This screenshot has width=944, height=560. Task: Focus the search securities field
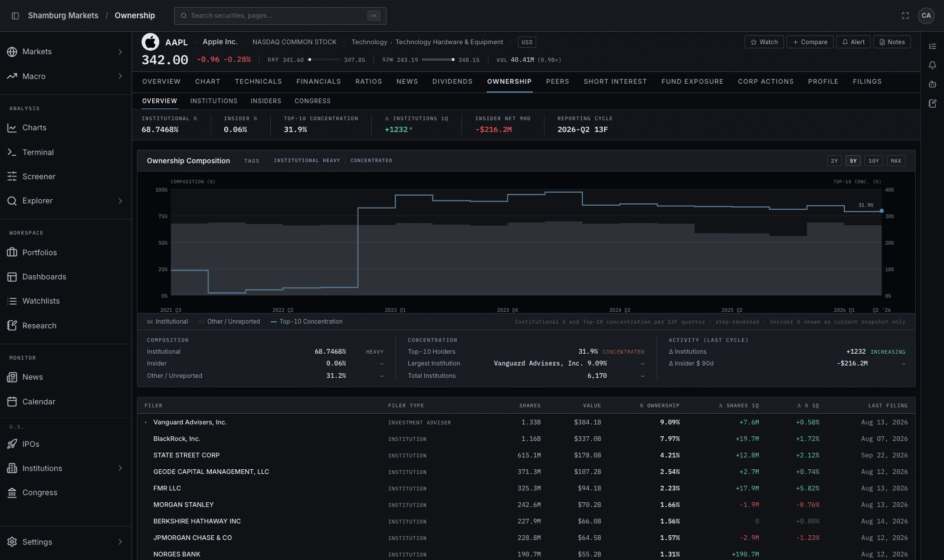tap(280, 16)
